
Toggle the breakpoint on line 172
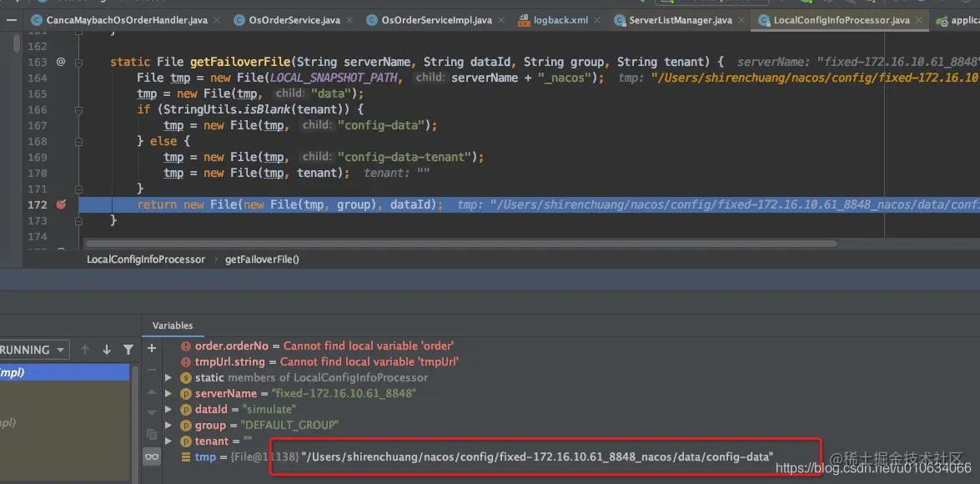click(x=61, y=204)
